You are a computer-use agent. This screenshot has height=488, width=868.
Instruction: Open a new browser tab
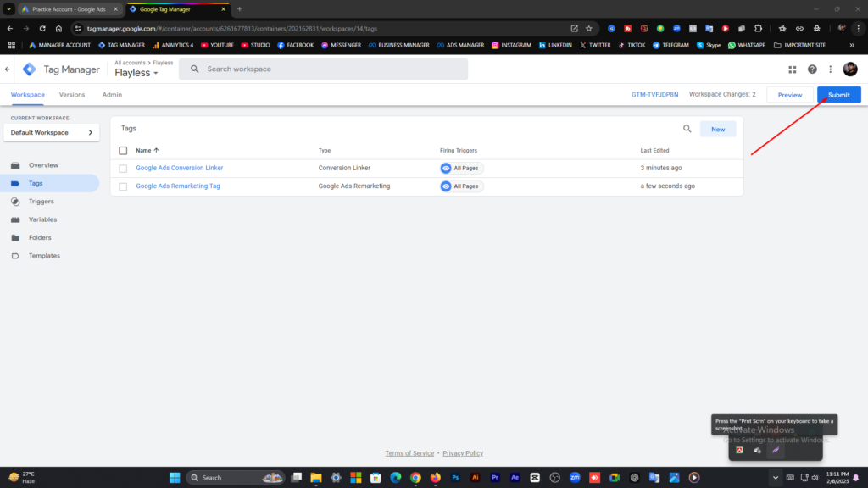tap(240, 9)
